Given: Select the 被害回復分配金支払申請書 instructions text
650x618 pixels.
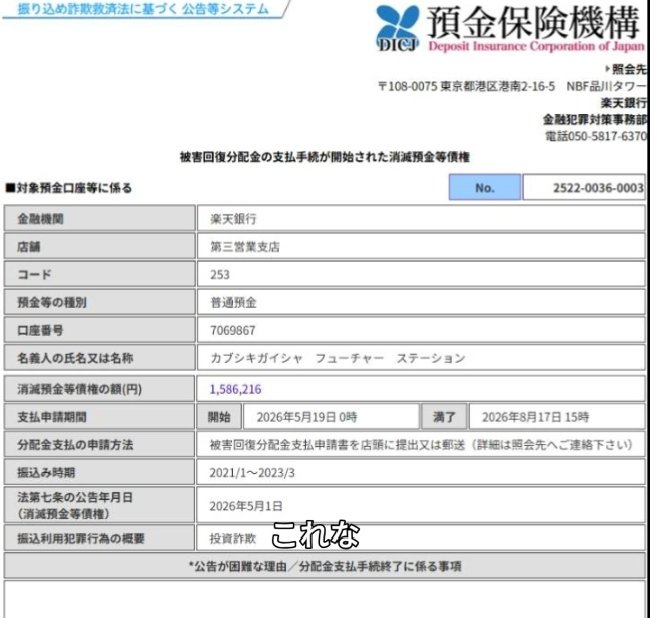Looking at the screenshot, I should click(x=421, y=445).
